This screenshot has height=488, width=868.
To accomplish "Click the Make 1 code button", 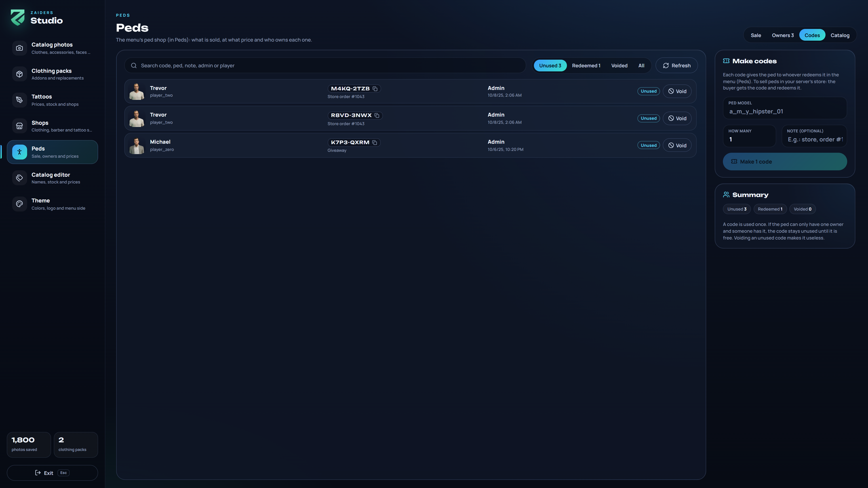I will point(785,162).
